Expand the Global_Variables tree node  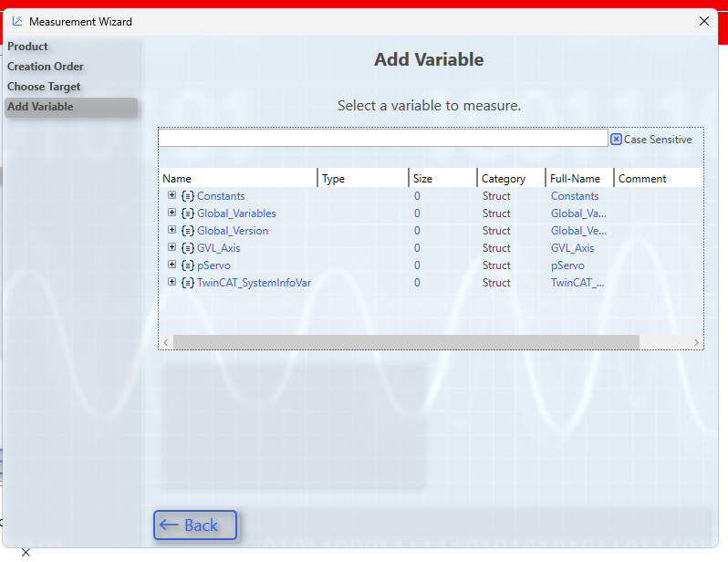(172, 213)
